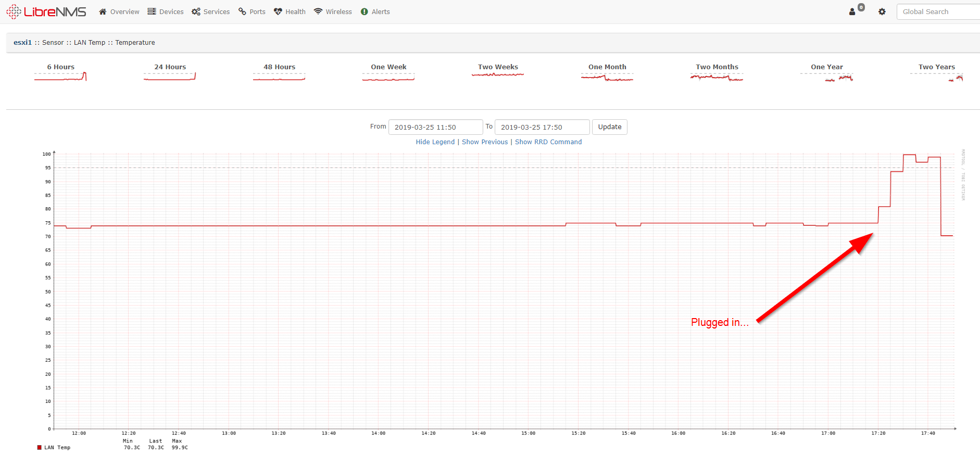
Task: Click the Update button
Action: [610, 127]
